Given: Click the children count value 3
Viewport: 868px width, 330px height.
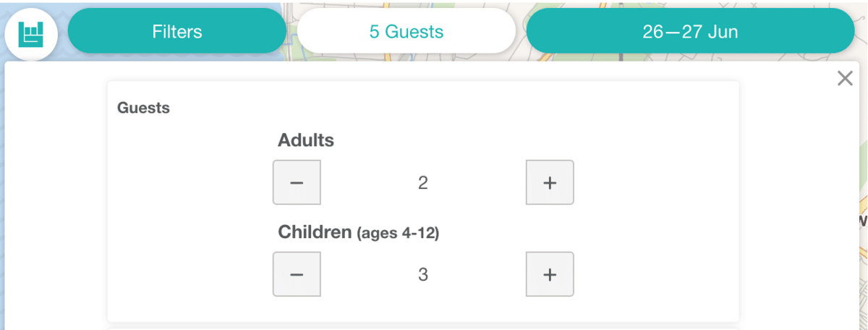Looking at the screenshot, I should point(423,275).
